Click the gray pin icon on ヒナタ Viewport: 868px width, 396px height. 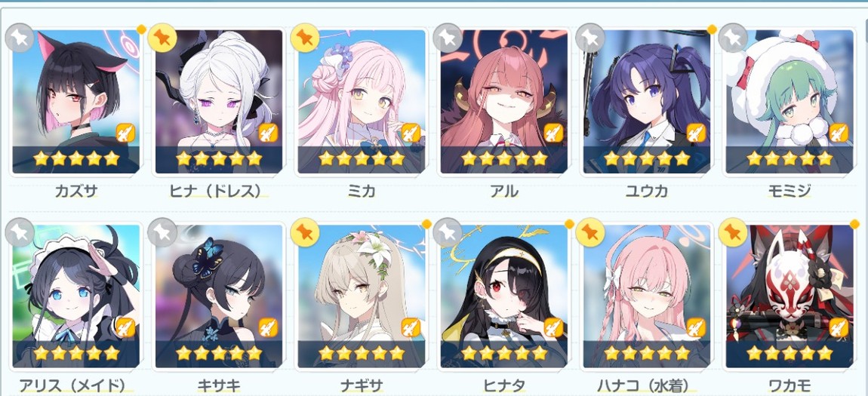(x=448, y=232)
